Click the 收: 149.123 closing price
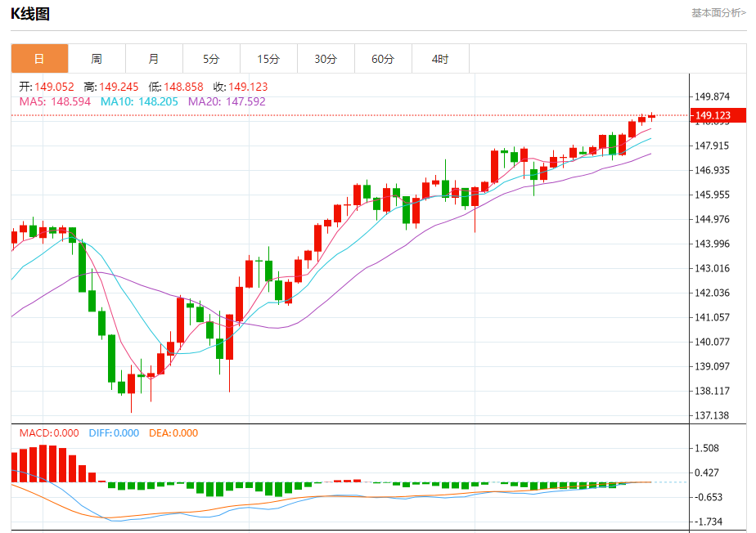Image resolution: width=756 pixels, height=533 pixels. click(x=241, y=87)
